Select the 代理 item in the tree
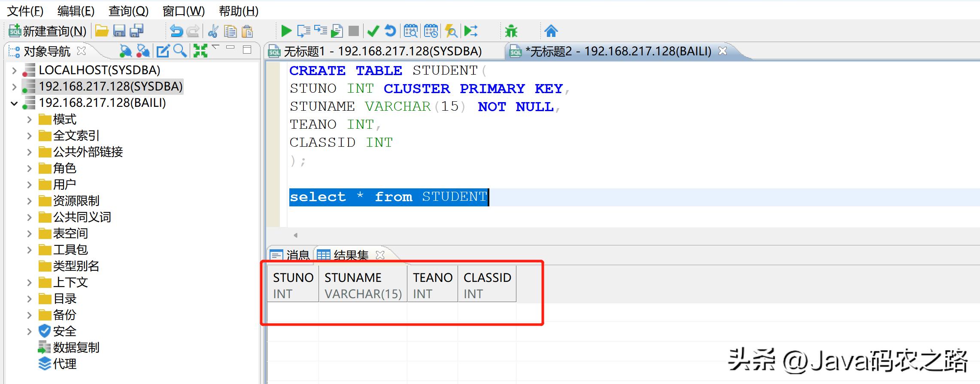This screenshot has height=384, width=980. [x=64, y=364]
